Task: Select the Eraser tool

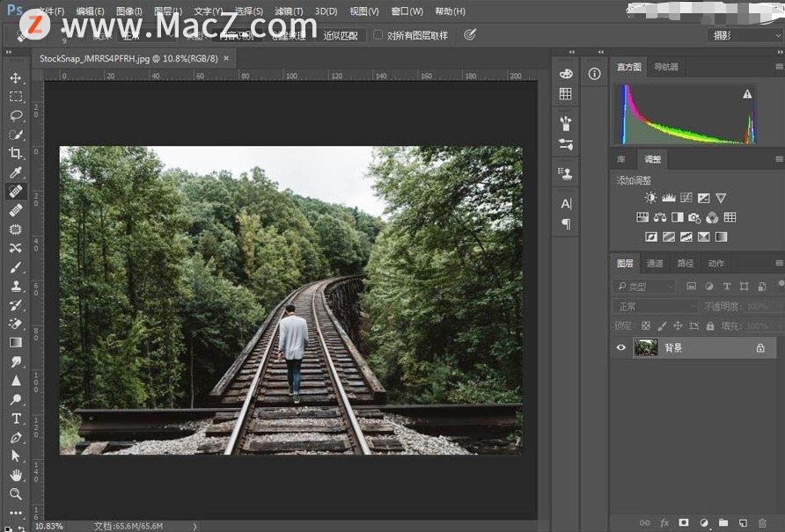Action: (x=16, y=324)
